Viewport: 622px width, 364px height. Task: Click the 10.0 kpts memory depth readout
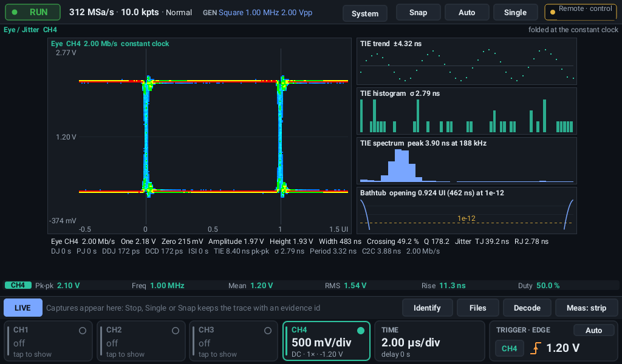pos(140,12)
